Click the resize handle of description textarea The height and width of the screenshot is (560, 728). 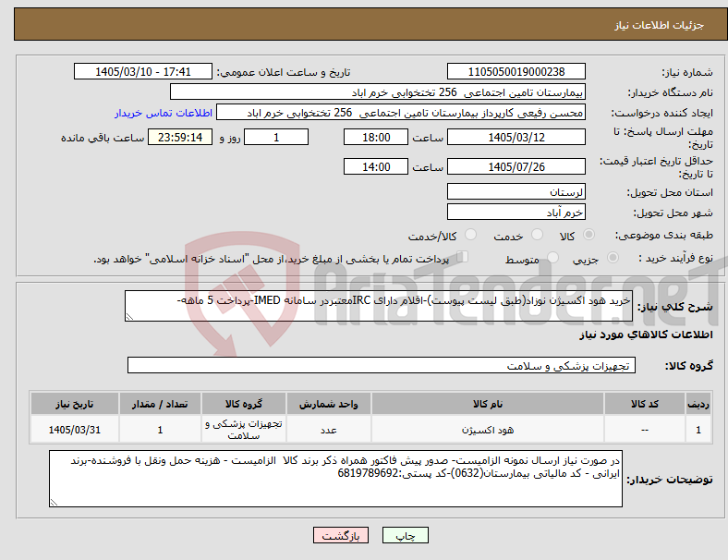coord(129,317)
